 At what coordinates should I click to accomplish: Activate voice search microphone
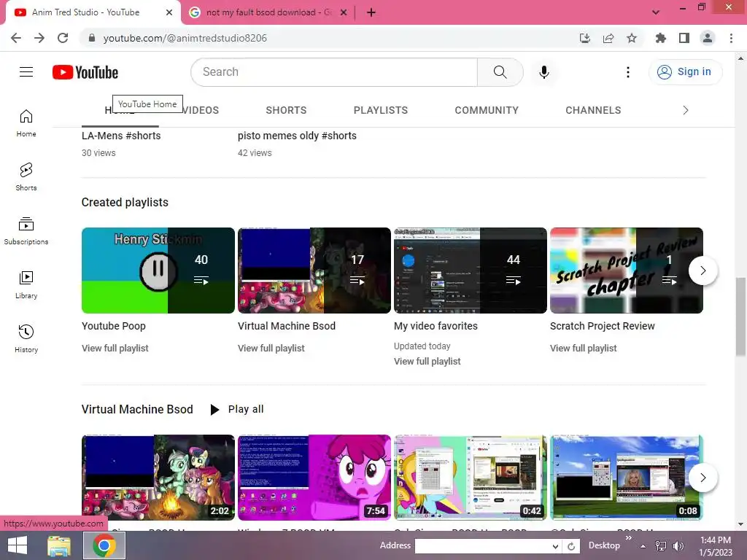543,72
